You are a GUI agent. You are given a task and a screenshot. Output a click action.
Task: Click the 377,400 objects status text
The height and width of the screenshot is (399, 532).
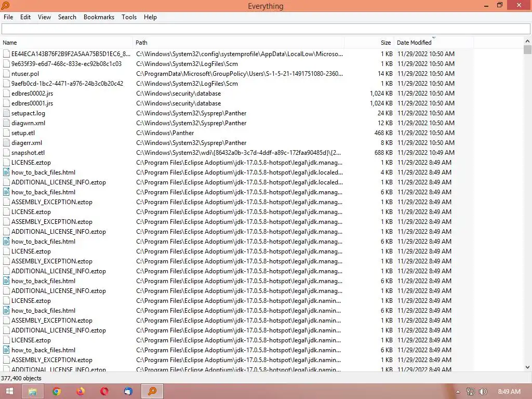pyautogui.click(x=21, y=378)
